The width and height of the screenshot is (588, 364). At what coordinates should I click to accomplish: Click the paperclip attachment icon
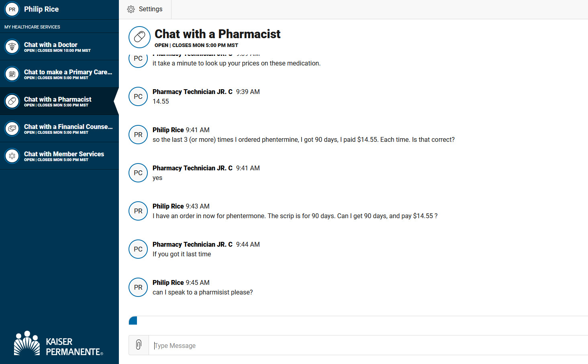(x=139, y=345)
